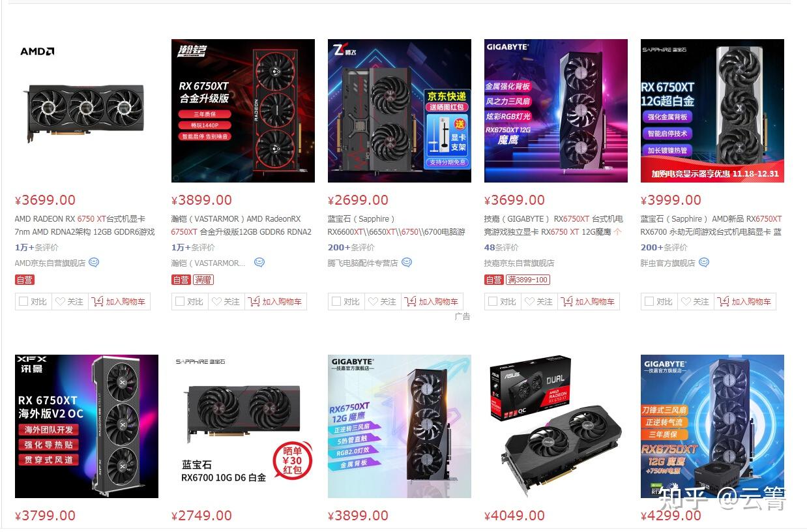Open AMD RADEON RX 6750 XT title link
807x532 pixels.
click(85, 226)
